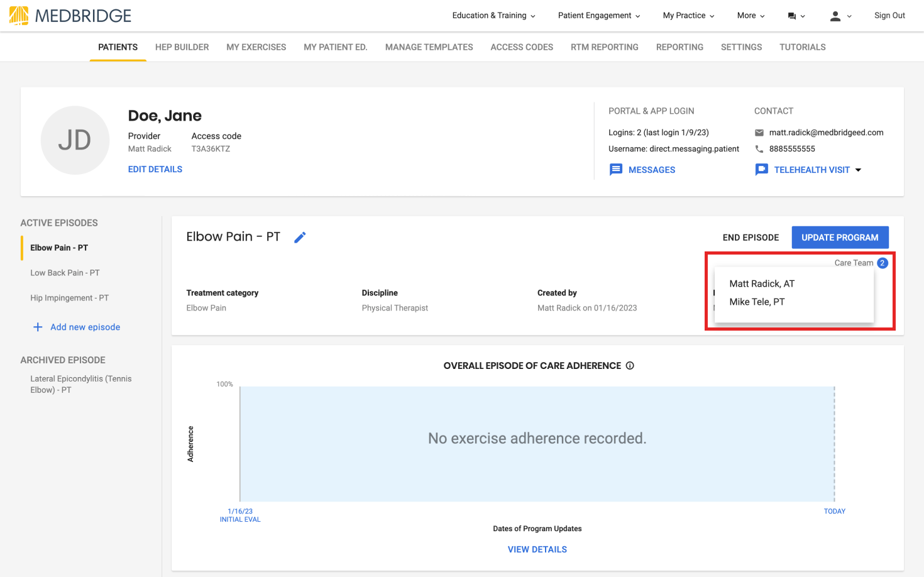The width and height of the screenshot is (924, 577).
Task: Click the 1/16/23 Initial Eval marker
Action: point(240,515)
